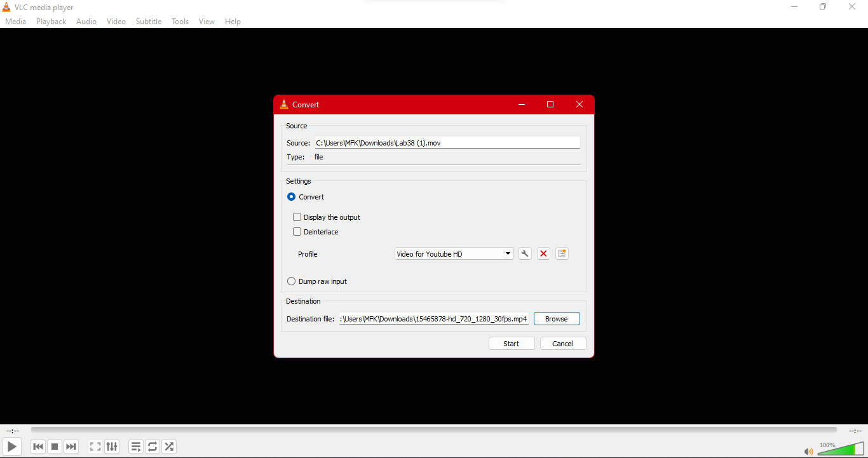Open the Media menu

click(16, 22)
